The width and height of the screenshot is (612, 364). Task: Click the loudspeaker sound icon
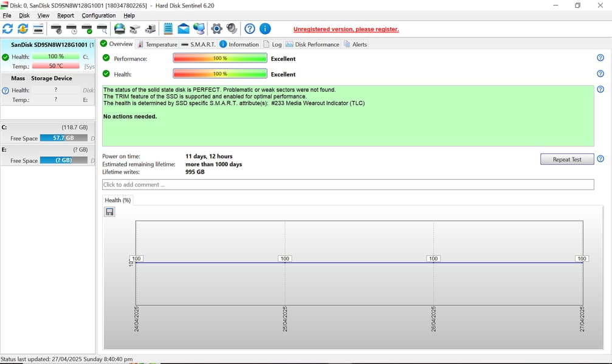pos(232,29)
